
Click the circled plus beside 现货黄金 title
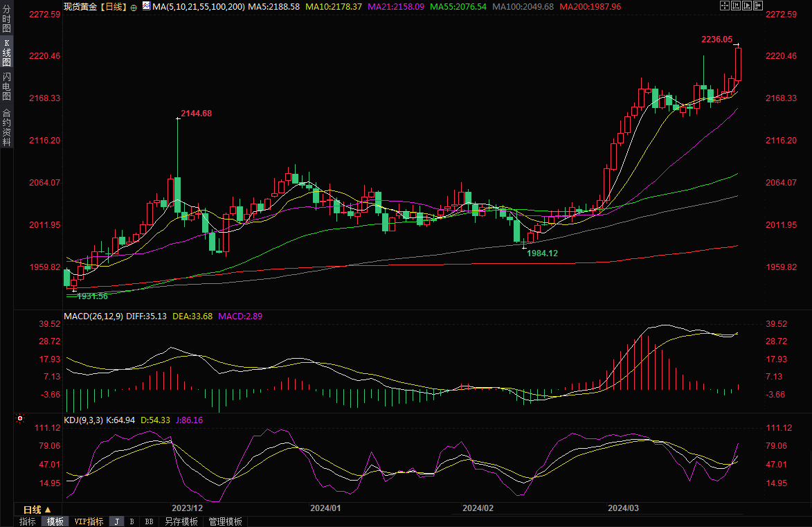pyautogui.click(x=134, y=6)
